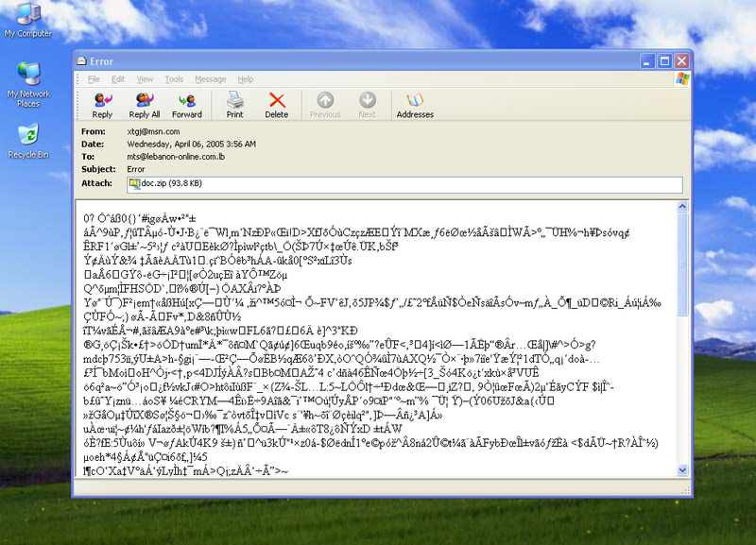This screenshot has height=545, width=756.
Task: Click the Error title bar text
Action: click(x=101, y=61)
